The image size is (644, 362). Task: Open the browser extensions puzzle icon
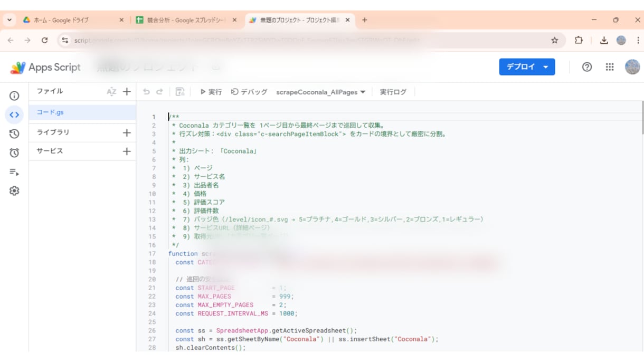pyautogui.click(x=579, y=40)
